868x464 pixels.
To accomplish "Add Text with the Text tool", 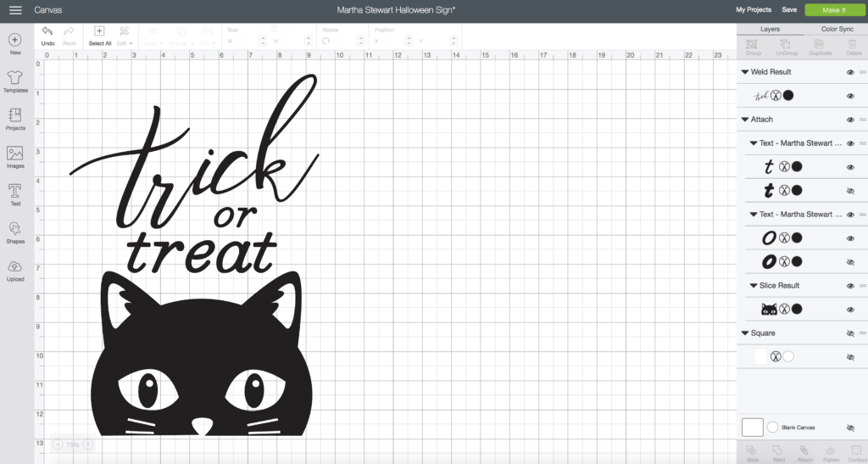I will (15, 195).
